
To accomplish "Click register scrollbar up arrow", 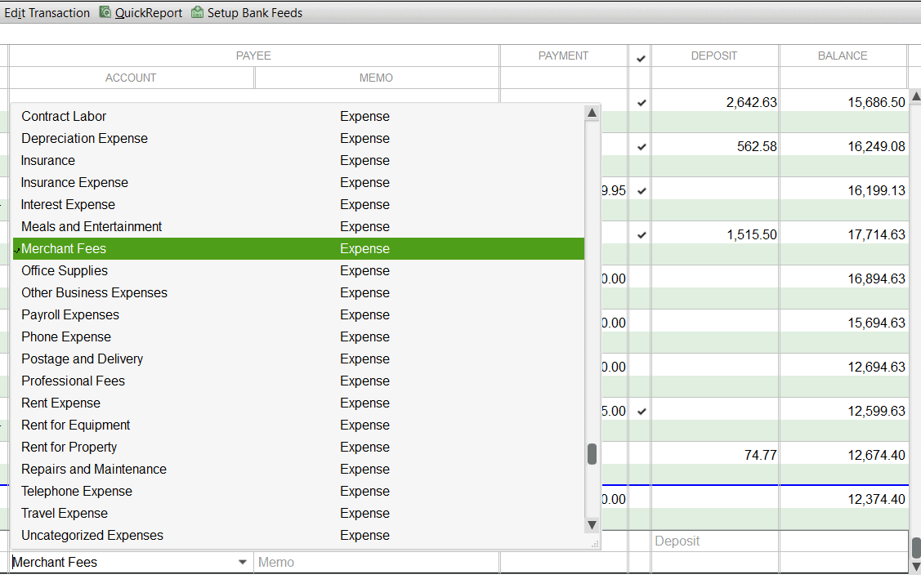I will tap(916, 96).
